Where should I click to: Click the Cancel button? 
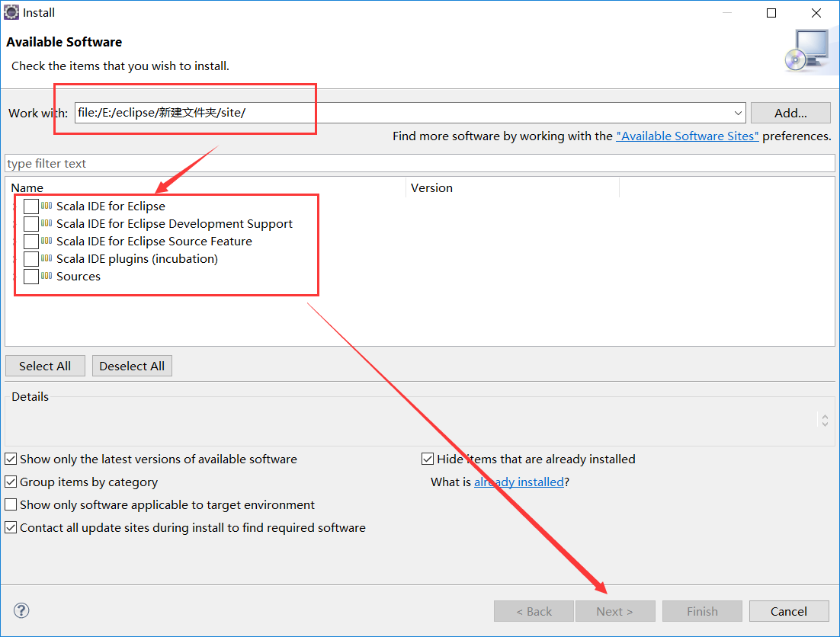[789, 611]
